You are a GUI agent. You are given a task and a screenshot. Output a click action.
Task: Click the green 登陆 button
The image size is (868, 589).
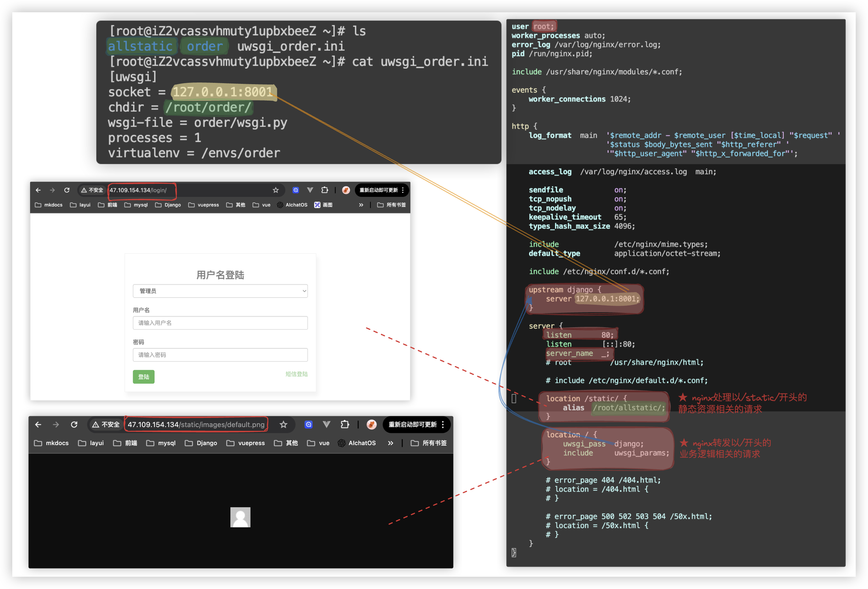(144, 377)
